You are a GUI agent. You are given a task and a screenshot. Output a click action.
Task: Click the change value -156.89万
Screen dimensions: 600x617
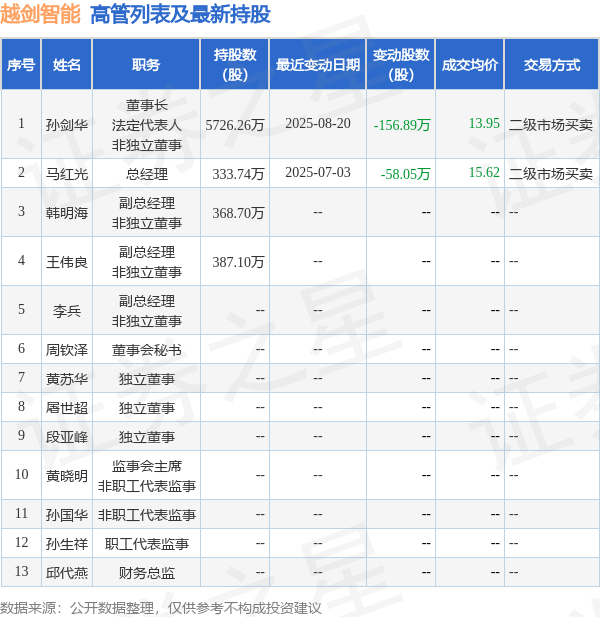[402, 125]
